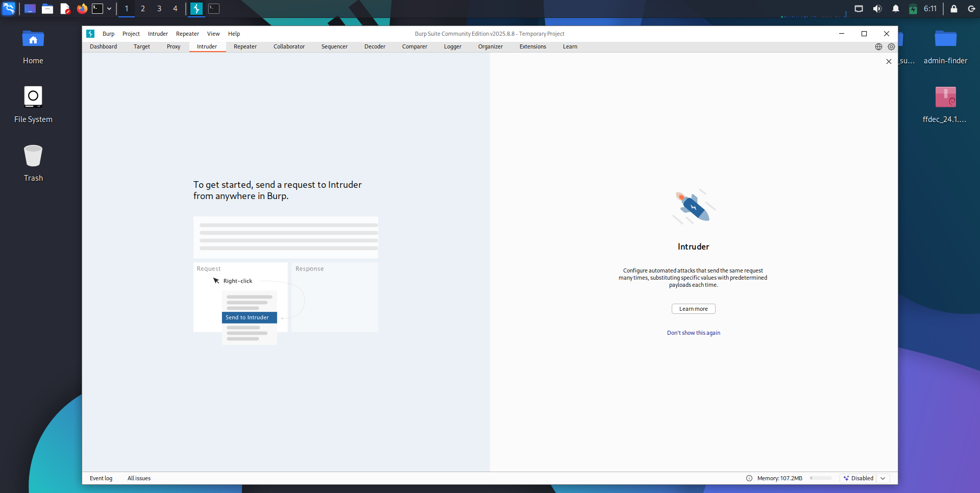
Task: Open the Project menu
Action: 131,34
